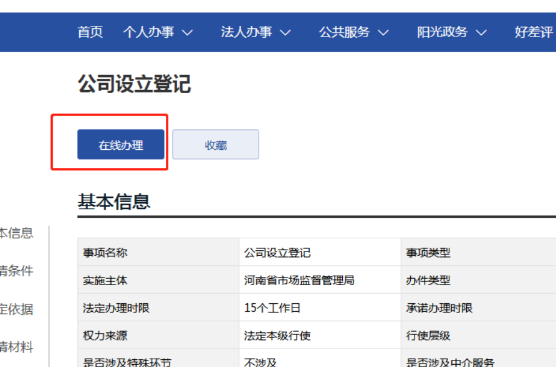This screenshot has width=556, height=367.
Task: Select the 法定本级行使 table cell
Action: point(320,335)
